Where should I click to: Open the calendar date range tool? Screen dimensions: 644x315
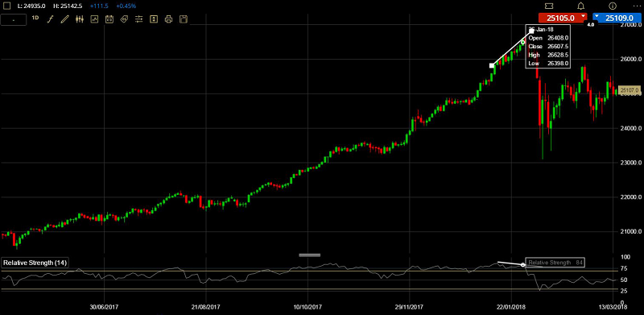(109, 19)
